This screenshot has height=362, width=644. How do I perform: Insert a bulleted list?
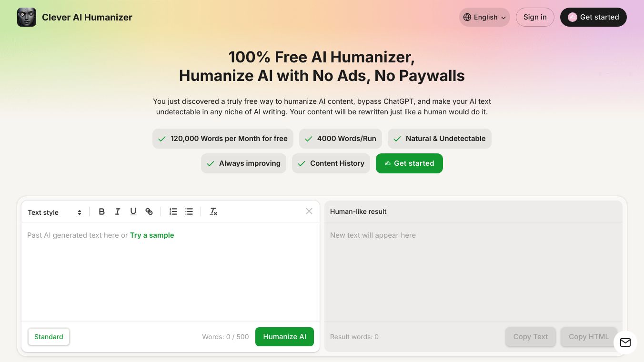coord(189,211)
